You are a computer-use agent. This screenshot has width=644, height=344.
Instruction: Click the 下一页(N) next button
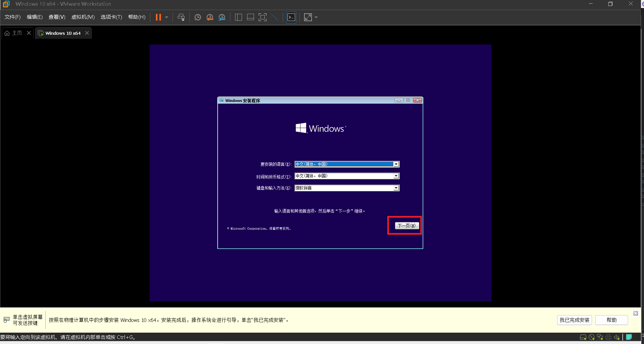point(407,226)
